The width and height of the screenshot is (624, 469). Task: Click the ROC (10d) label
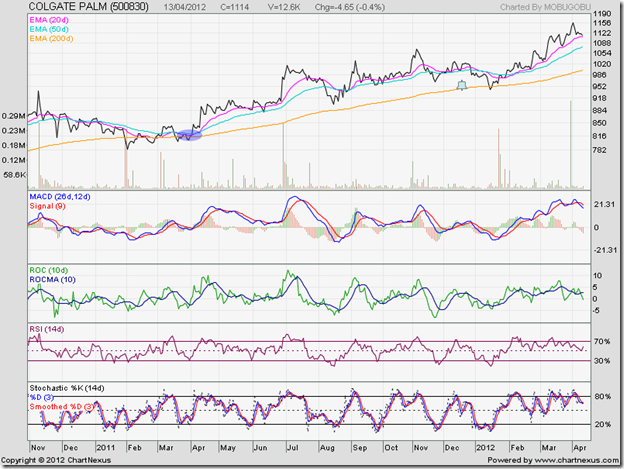tap(49, 271)
